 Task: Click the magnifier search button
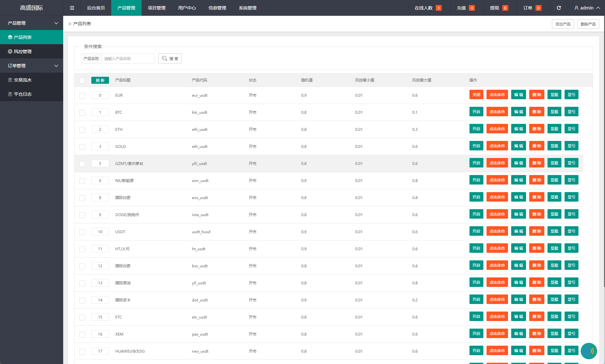click(x=170, y=58)
